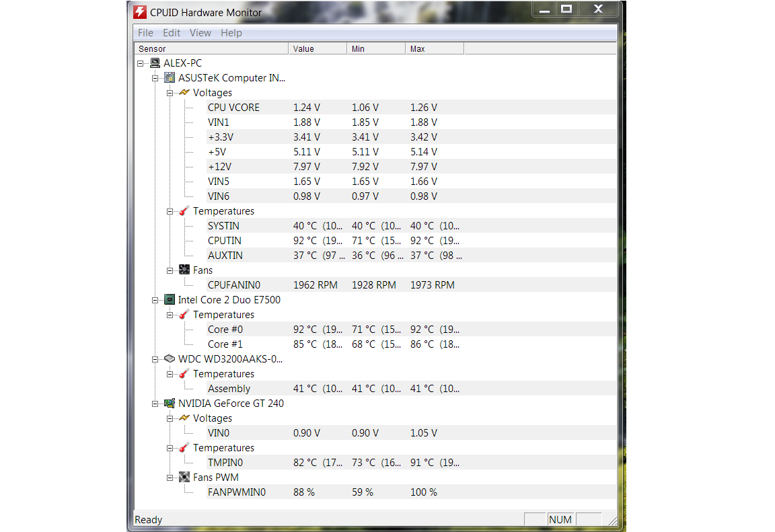775x532 pixels.
Task: Click the 1962 RPM value
Action: [316, 285]
